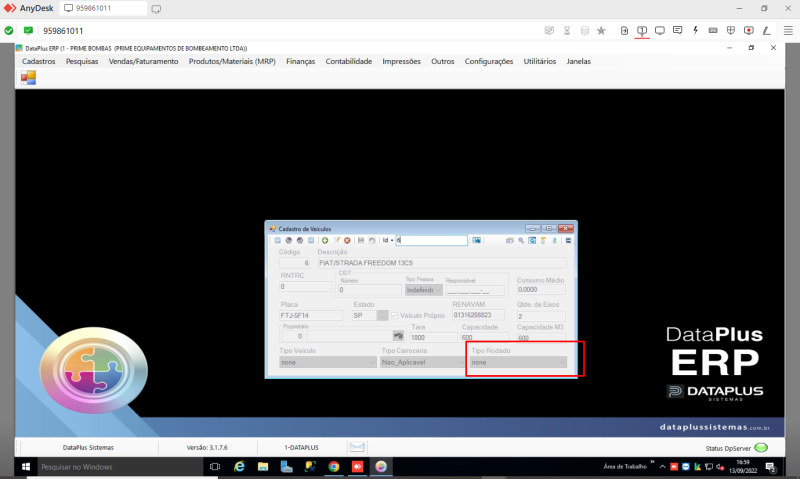This screenshot has width=800, height=479.
Task: Click the red delete record icon
Action: pyautogui.click(x=347, y=240)
